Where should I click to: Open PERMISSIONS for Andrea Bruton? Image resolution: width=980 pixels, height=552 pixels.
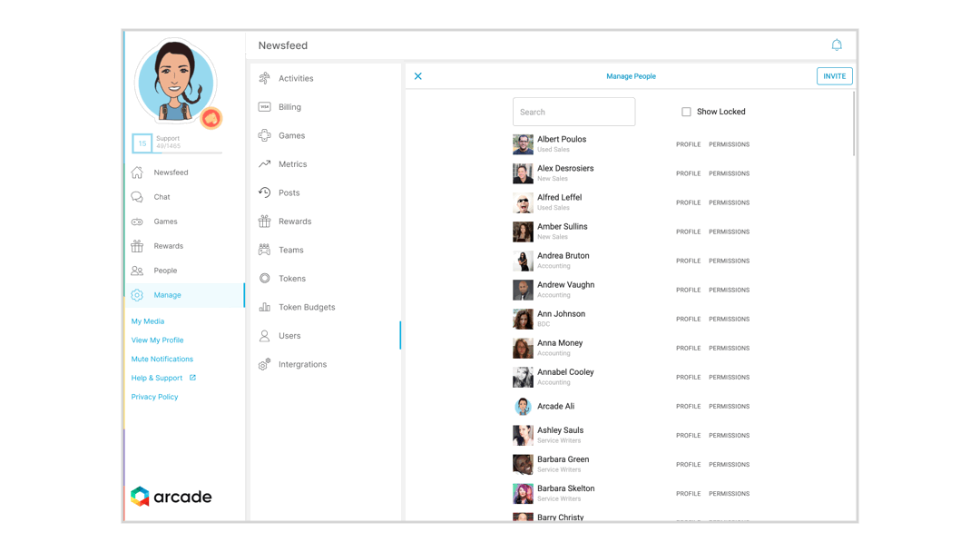[729, 261]
